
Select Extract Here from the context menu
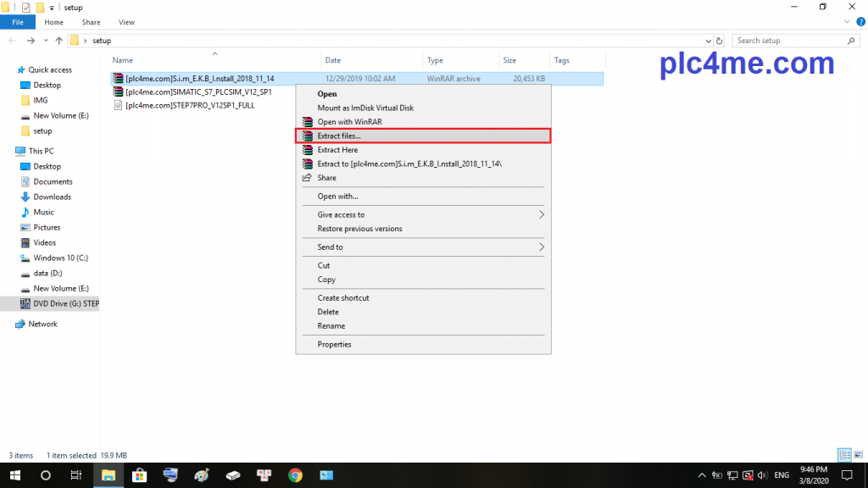(337, 150)
